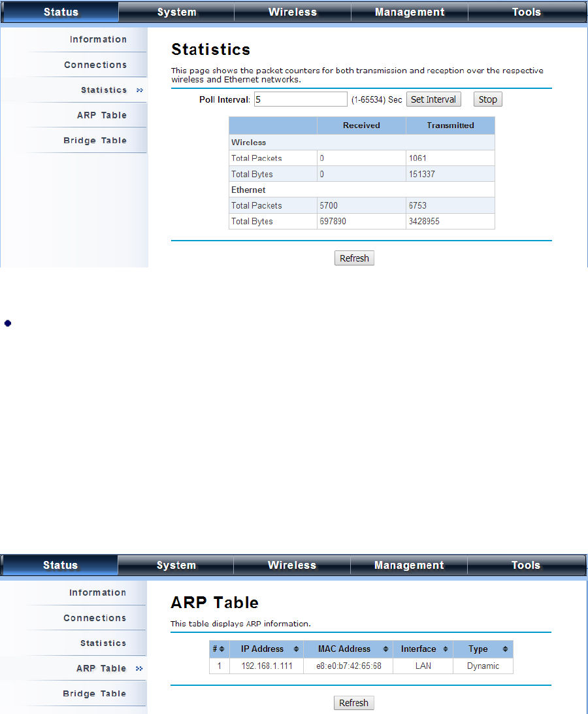Open Status tab in upper Statistics panel
This screenshot has height=714, width=588.
(61, 12)
